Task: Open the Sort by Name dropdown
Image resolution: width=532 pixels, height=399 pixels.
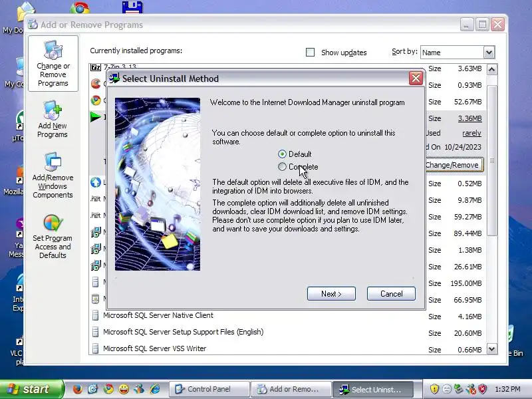Action: (x=489, y=53)
